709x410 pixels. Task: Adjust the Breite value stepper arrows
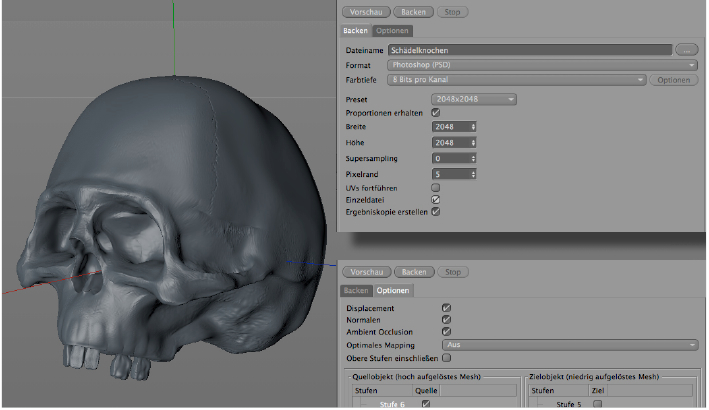tap(473, 127)
